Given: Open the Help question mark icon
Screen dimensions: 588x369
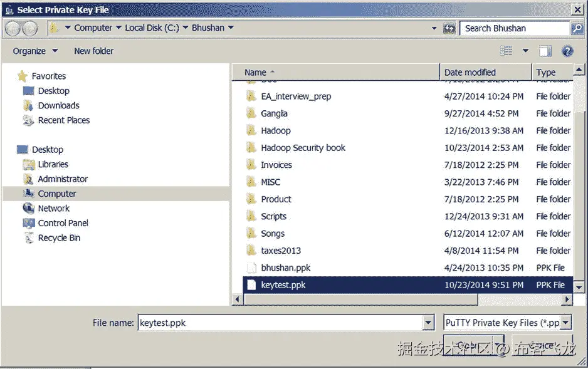Looking at the screenshot, I should click(x=567, y=51).
